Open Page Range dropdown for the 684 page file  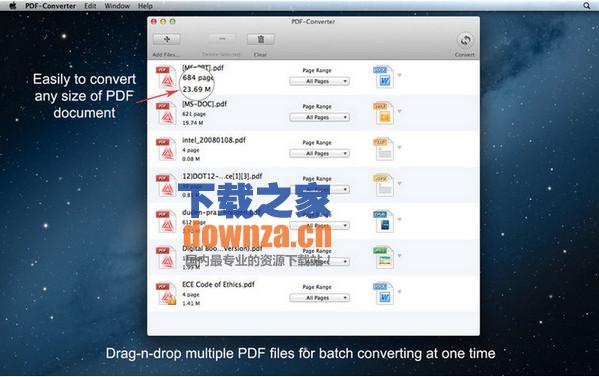pos(319,81)
